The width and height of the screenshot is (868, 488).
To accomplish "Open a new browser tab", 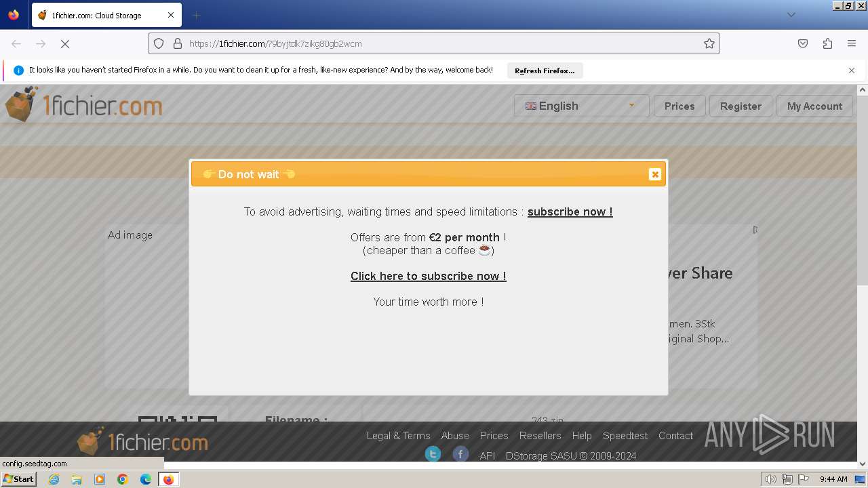I will [x=196, y=15].
